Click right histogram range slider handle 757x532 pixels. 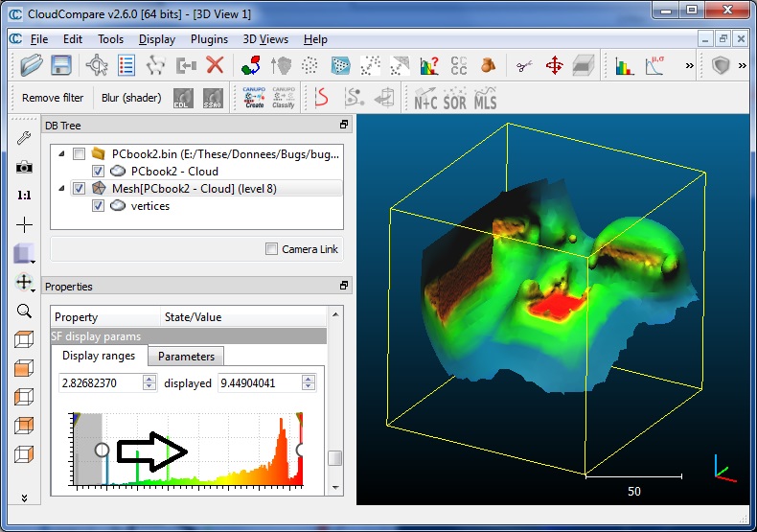299,450
